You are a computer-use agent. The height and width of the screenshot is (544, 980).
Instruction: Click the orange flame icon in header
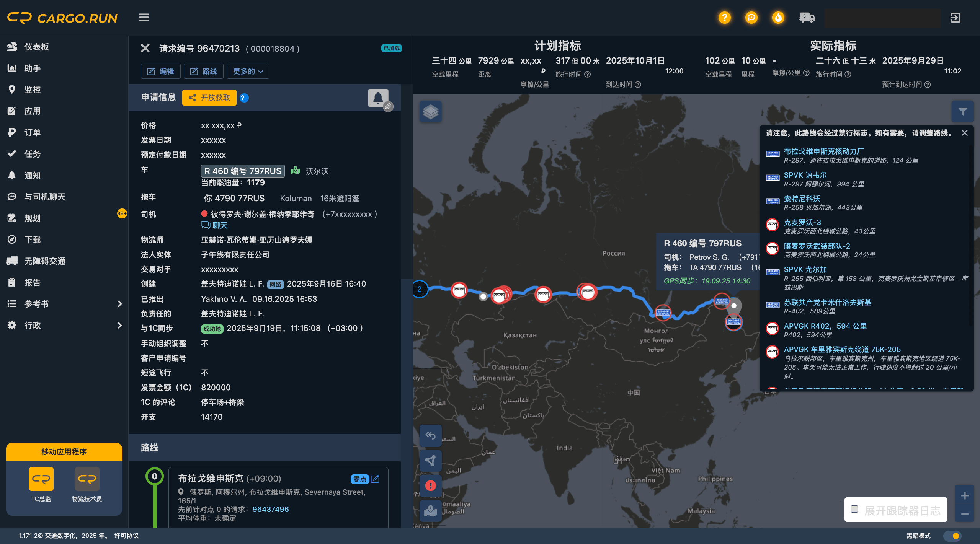pyautogui.click(x=778, y=18)
